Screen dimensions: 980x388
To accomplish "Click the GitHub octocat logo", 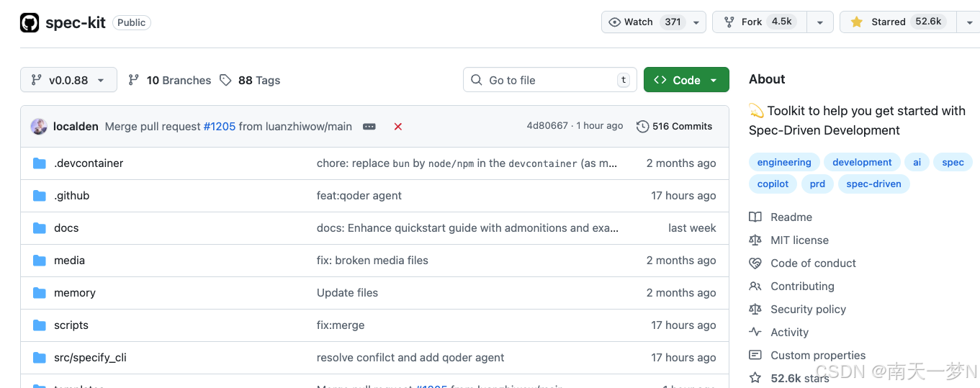I will click(x=30, y=22).
